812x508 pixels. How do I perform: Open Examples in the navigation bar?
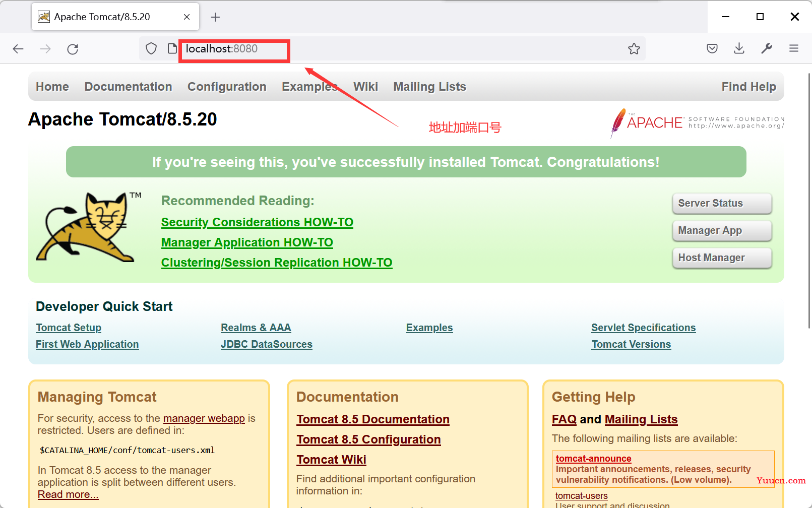point(309,87)
